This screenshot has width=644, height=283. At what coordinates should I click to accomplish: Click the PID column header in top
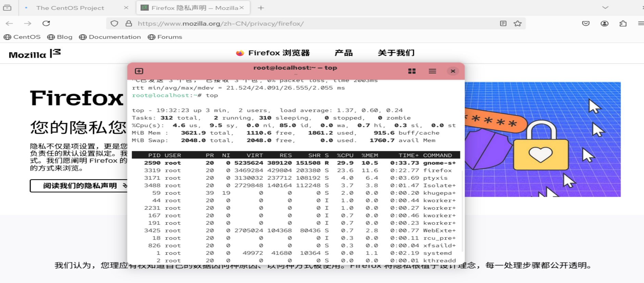click(154, 155)
